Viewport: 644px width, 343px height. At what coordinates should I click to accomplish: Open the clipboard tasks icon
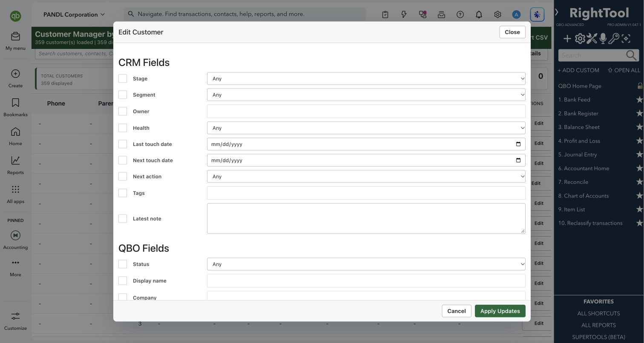(385, 14)
